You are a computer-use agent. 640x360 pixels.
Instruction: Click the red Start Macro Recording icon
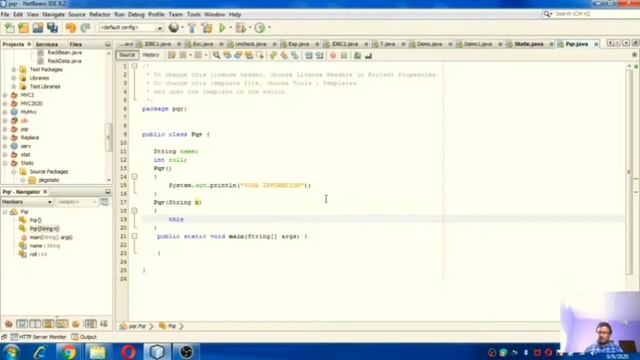pyautogui.click(x=333, y=55)
